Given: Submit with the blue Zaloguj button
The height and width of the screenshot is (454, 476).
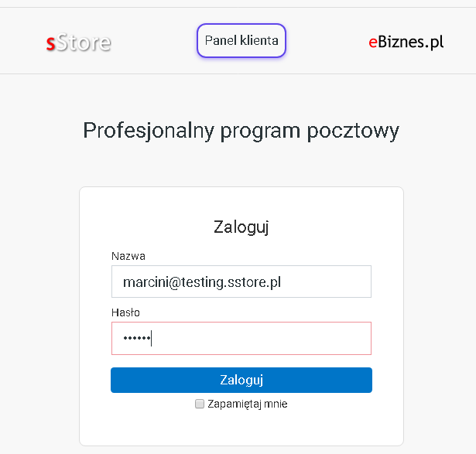Looking at the screenshot, I should (x=241, y=380).
